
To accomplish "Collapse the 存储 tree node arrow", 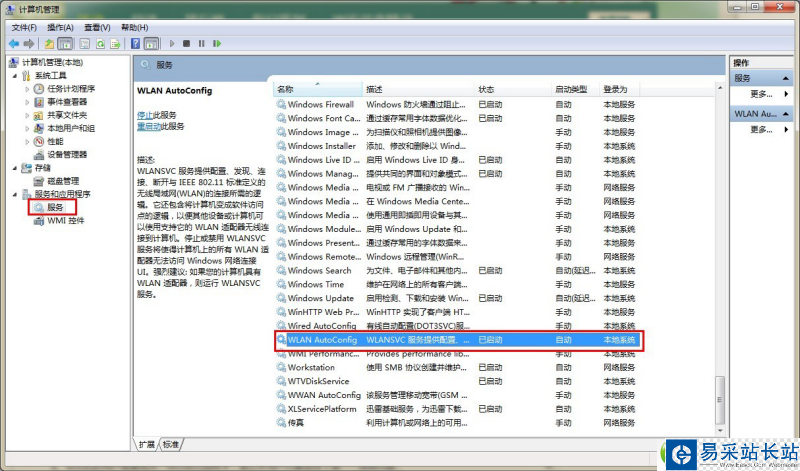I will (14, 168).
